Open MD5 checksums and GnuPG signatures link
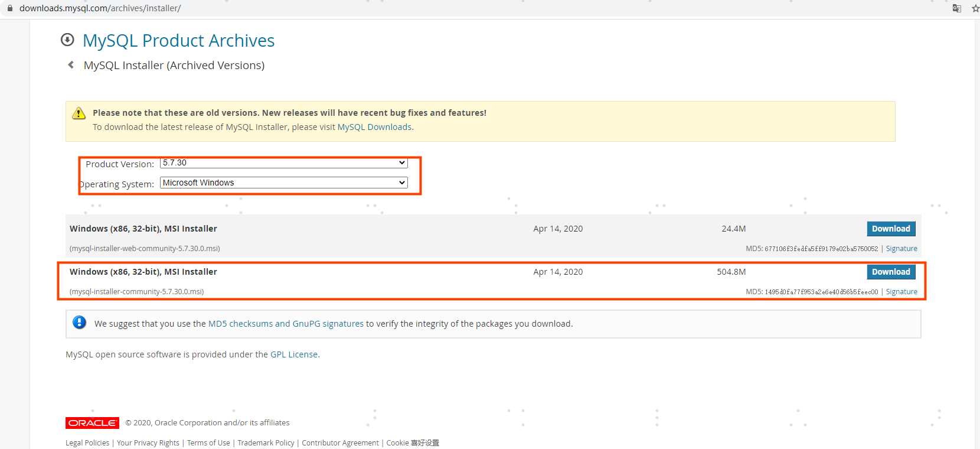Viewport: 980px width, 449px height. (x=286, y=324)
